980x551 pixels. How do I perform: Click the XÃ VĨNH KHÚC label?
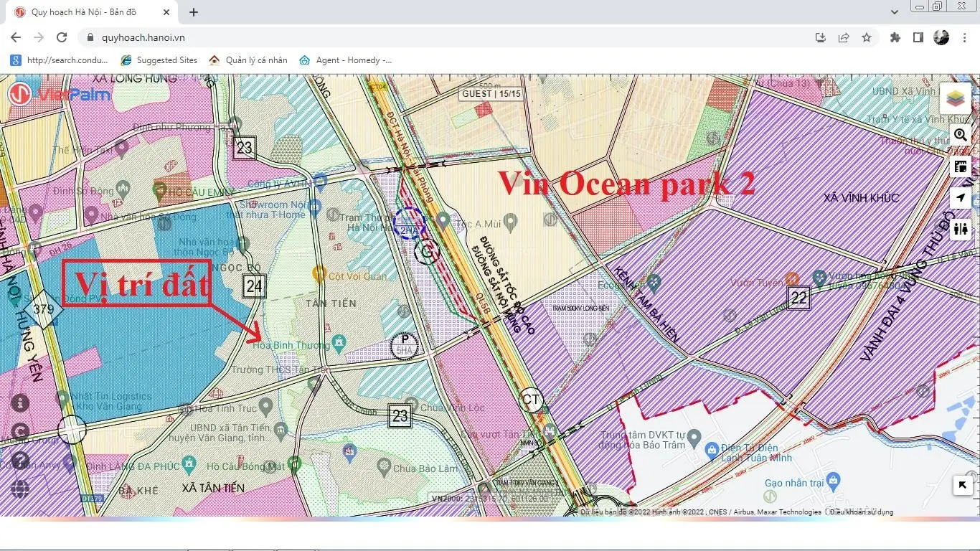(861, 198)
